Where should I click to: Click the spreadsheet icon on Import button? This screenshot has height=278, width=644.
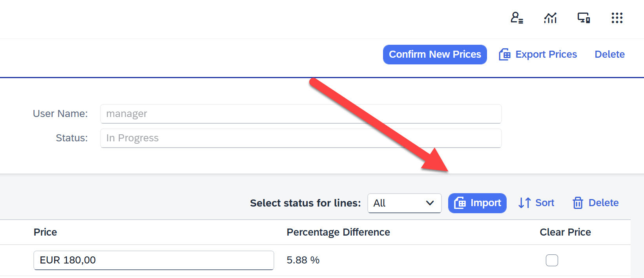coord(460,203)
